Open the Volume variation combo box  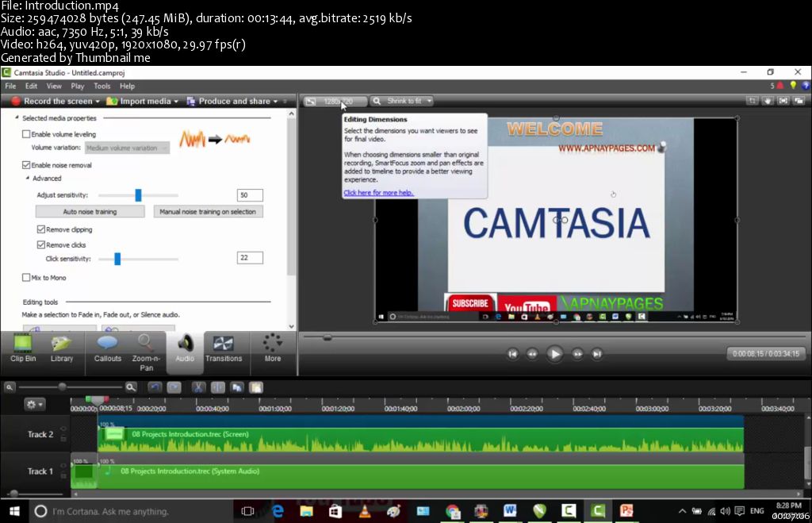coord(127,148)
